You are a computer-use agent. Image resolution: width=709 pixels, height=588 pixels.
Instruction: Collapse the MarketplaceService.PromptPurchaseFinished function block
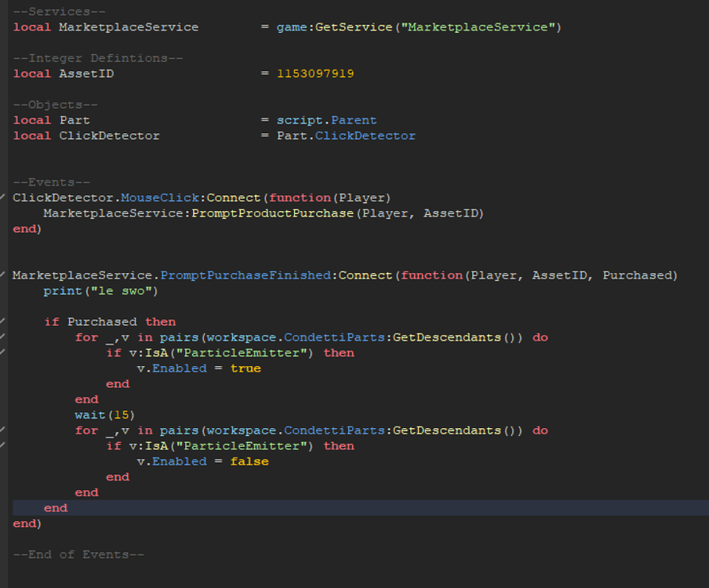point(4,275)
